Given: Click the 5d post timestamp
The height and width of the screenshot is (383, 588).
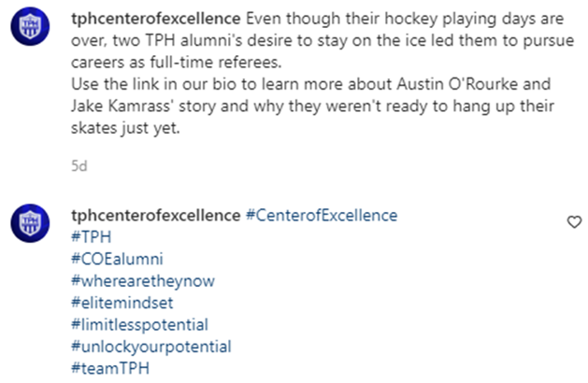Looking at the screenshot, I should pos(79,165).
